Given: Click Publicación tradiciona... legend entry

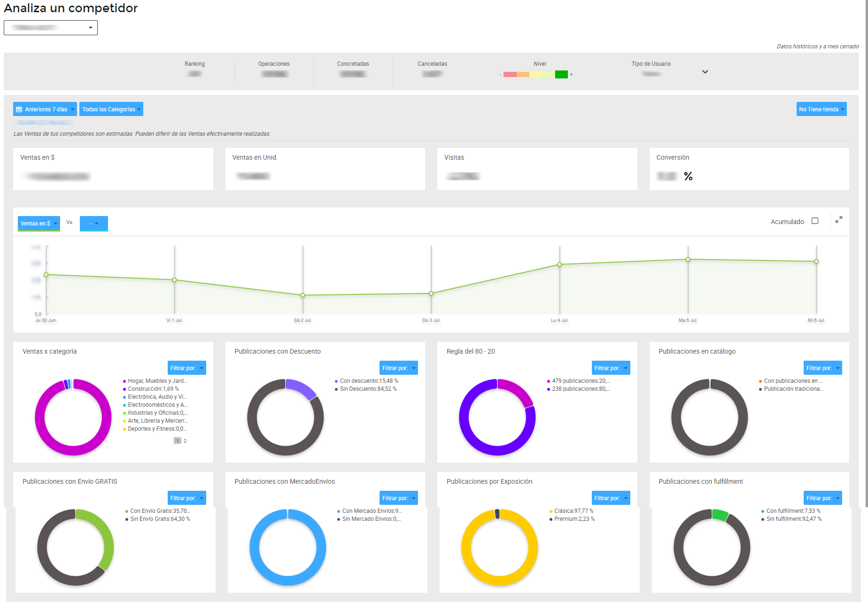Looking at the screenshot, I should [791, 389].
